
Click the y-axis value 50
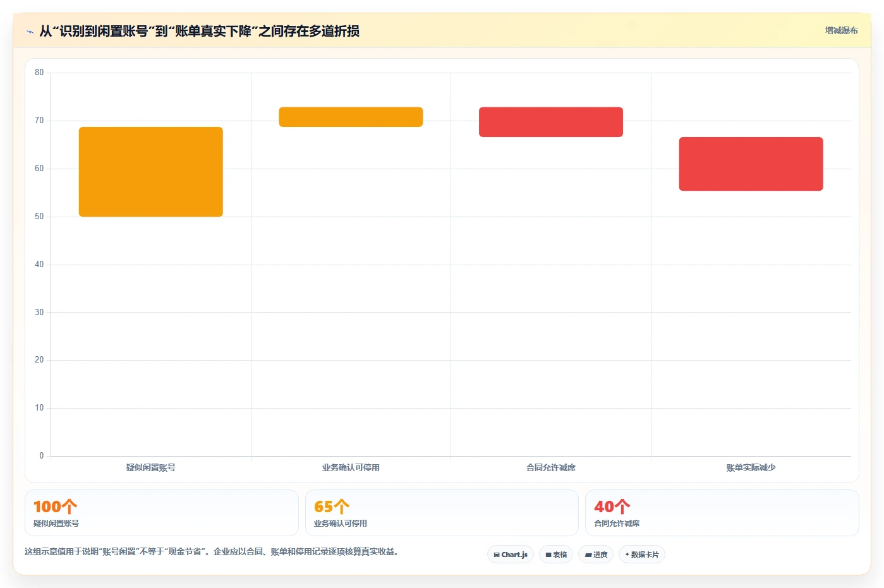(39, 217)
